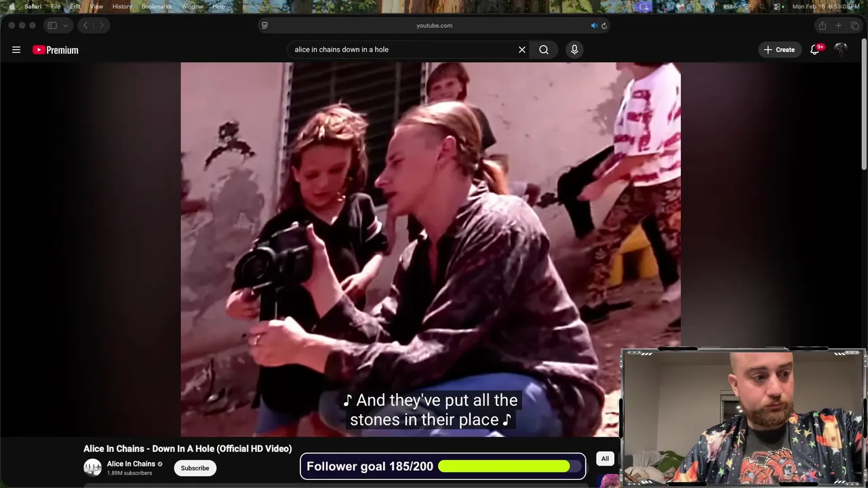Screen dimensions: 868x488
Task: Toggle Safari sidebar button
Action: tap(52, 25)
